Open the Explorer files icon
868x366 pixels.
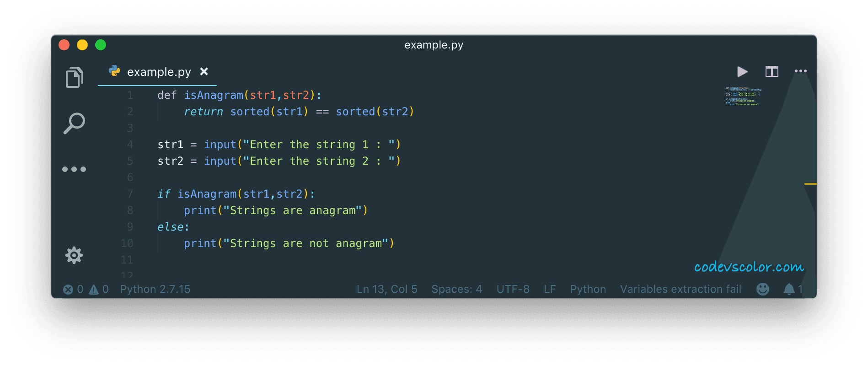[75, 77]
